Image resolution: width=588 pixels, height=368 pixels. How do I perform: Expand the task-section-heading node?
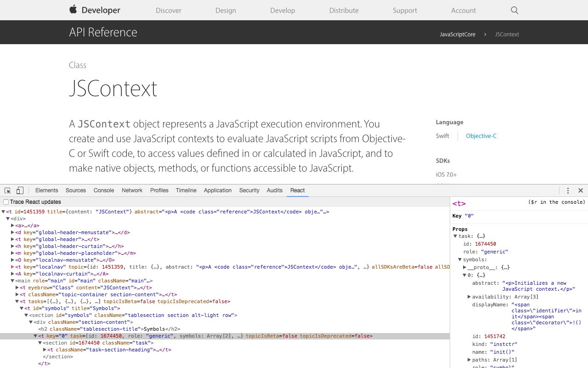(45, 350)
